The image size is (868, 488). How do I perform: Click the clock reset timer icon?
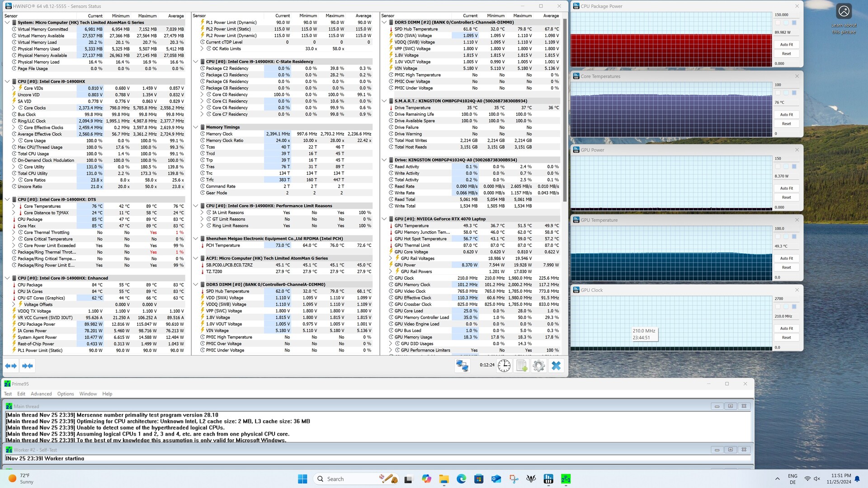504,366
